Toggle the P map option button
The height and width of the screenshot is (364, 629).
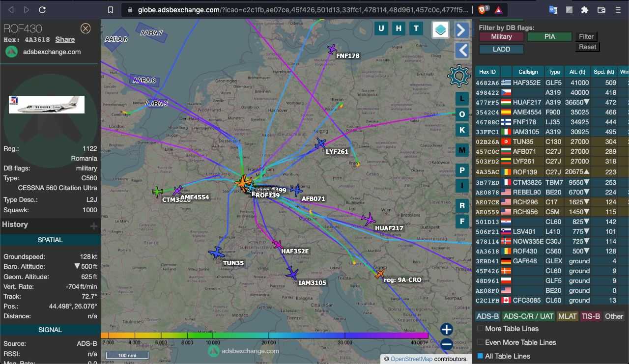pos(462,170)
